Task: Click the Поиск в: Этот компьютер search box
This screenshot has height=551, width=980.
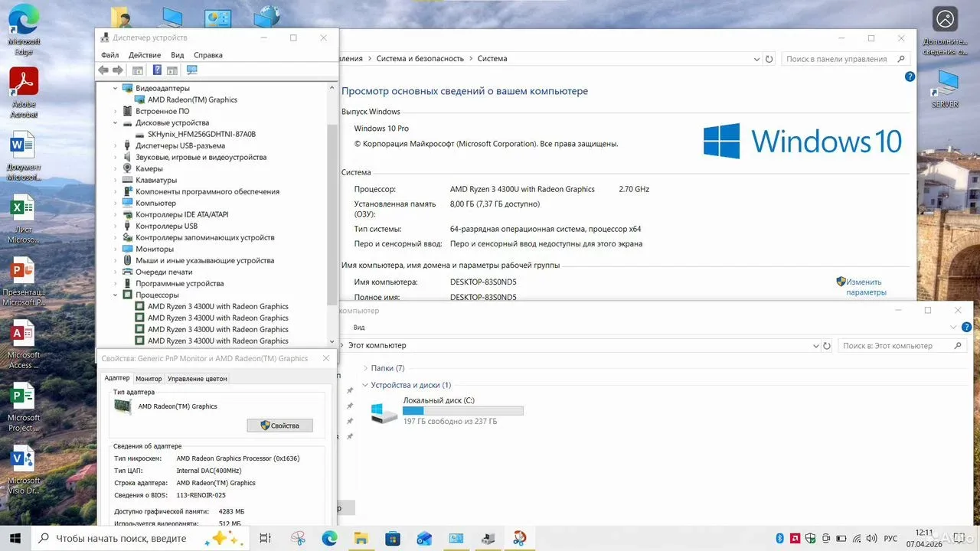Action: tap(902, 346)
